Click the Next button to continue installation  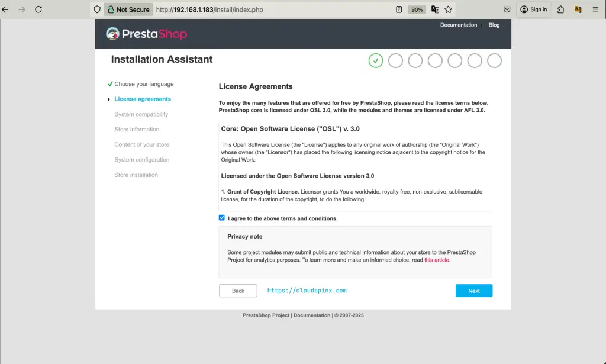click(473, 291)
